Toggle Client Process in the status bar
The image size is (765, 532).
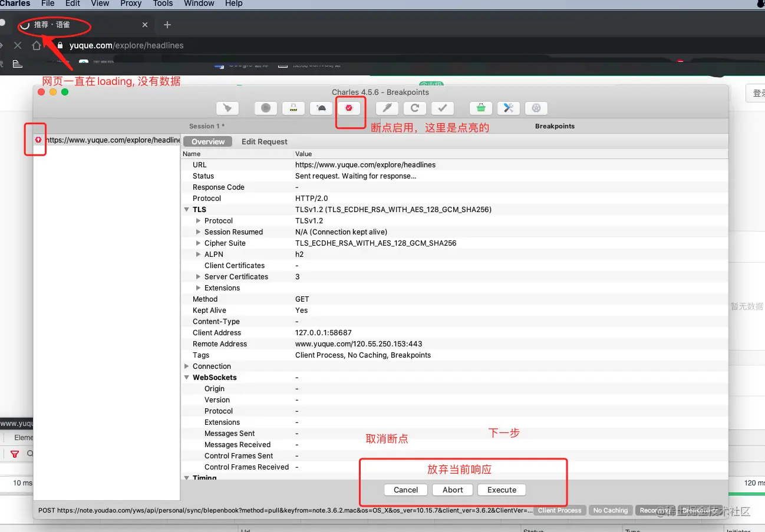click(x=560, y=510)
